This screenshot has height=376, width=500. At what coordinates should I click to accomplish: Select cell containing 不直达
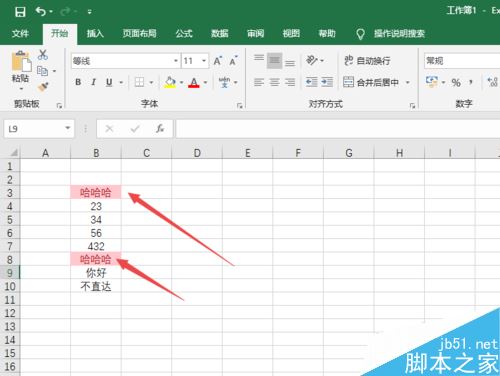click(x=96, y=286)
